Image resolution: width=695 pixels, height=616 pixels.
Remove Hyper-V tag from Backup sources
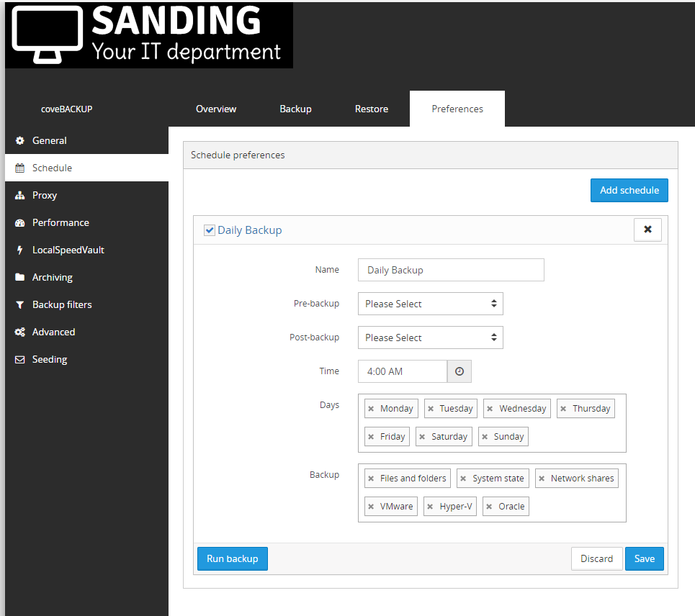431,507
